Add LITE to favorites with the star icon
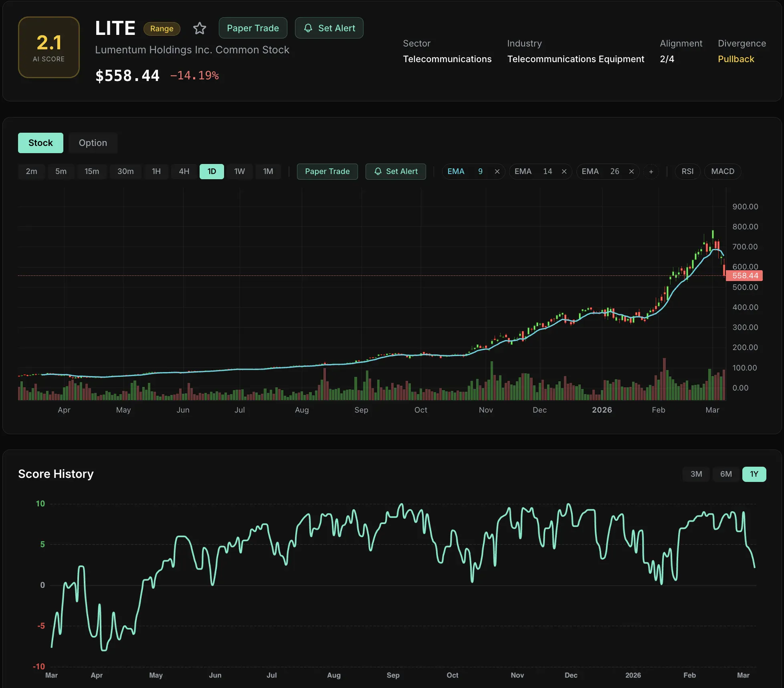Screen dimensions: 784x688 [200, 28]
